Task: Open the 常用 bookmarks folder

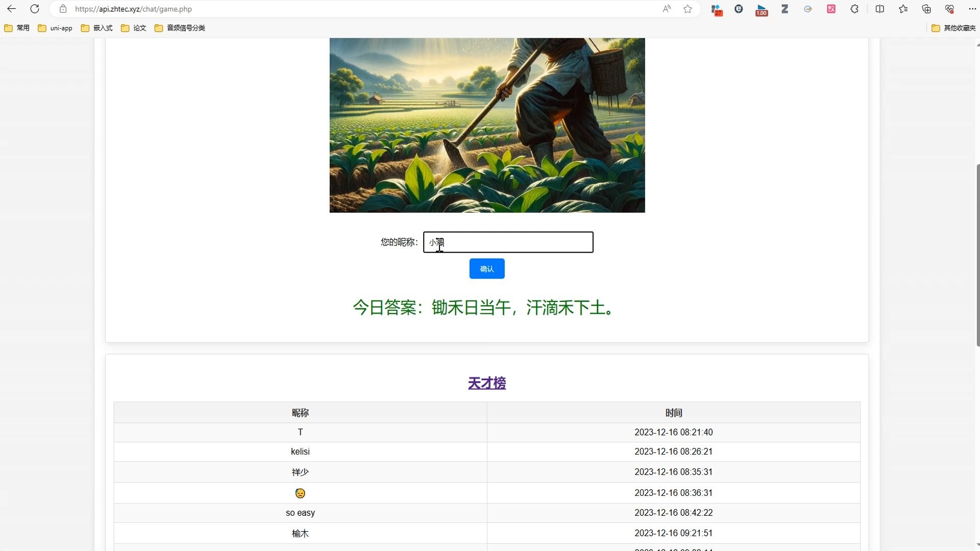Action: pos(17,28)
